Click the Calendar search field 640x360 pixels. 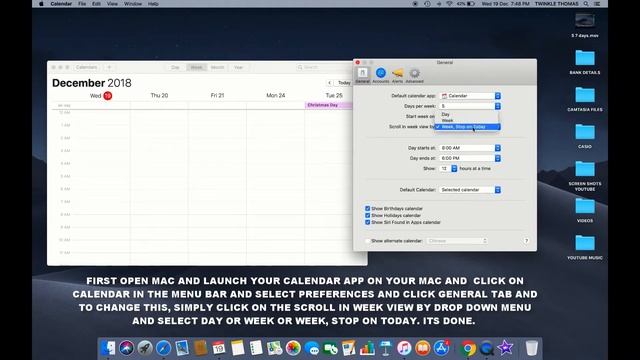(324, 67)
